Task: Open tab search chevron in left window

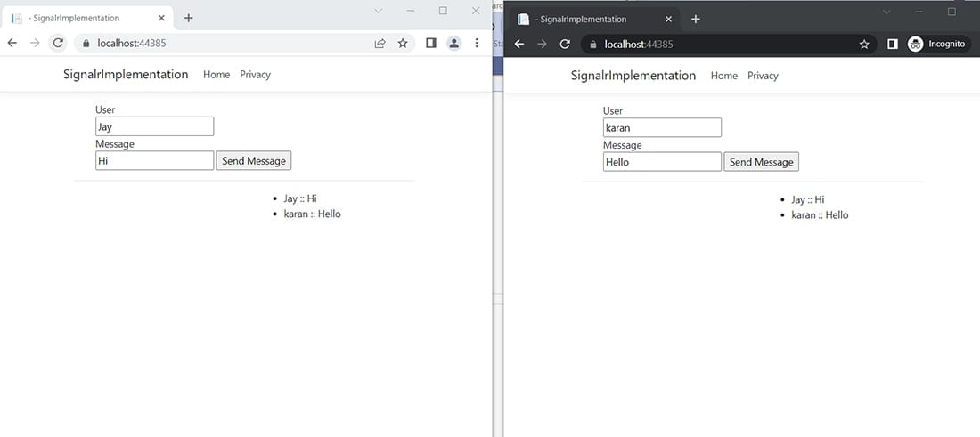Action: tap(378, 11)
